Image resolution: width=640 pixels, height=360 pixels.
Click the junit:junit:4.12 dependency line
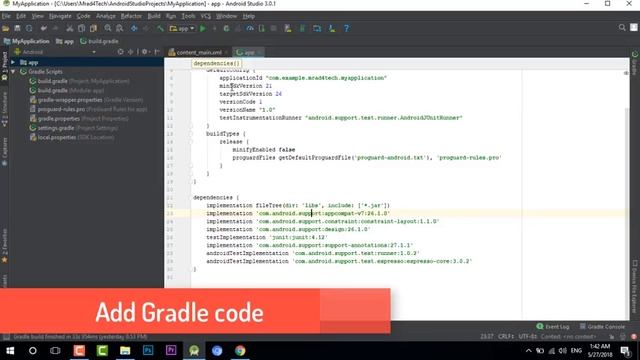pyautogui.click(x=267, y=238)
